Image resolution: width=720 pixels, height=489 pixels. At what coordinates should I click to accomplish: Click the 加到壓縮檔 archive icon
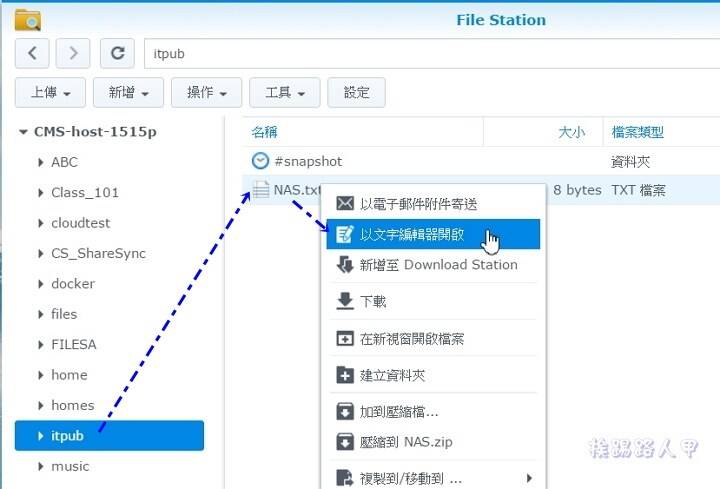[345, 411]
